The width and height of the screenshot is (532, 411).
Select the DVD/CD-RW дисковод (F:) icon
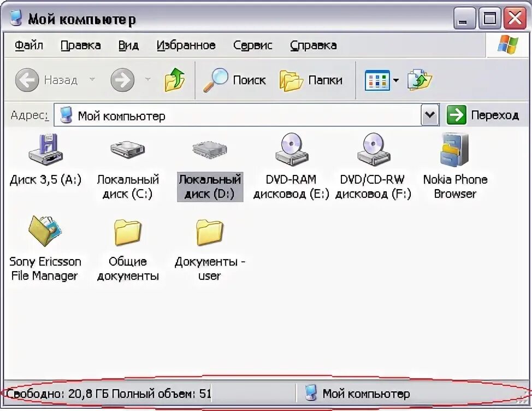(373, 150)
